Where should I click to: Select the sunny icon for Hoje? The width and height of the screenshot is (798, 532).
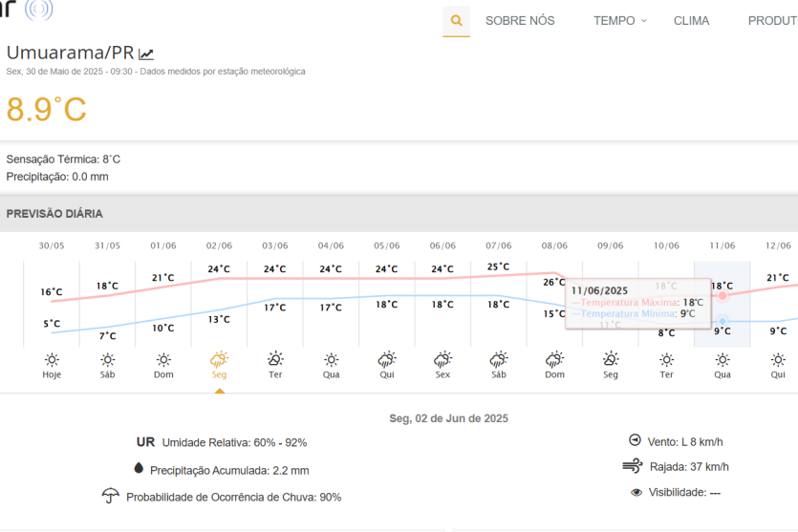(x=52, y=359)
